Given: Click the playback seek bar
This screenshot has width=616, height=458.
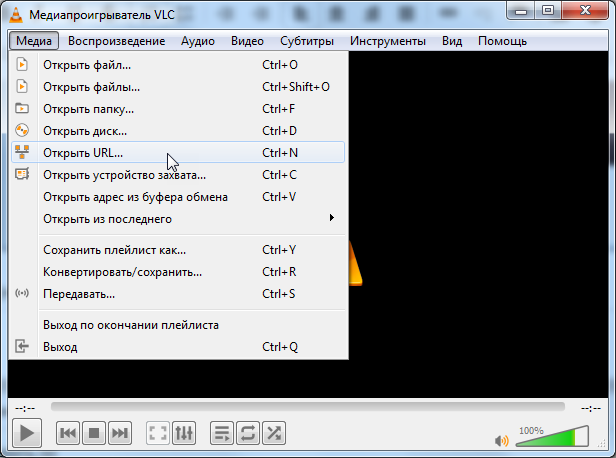Looking at the screenshot, I should [x=308, y=407].
